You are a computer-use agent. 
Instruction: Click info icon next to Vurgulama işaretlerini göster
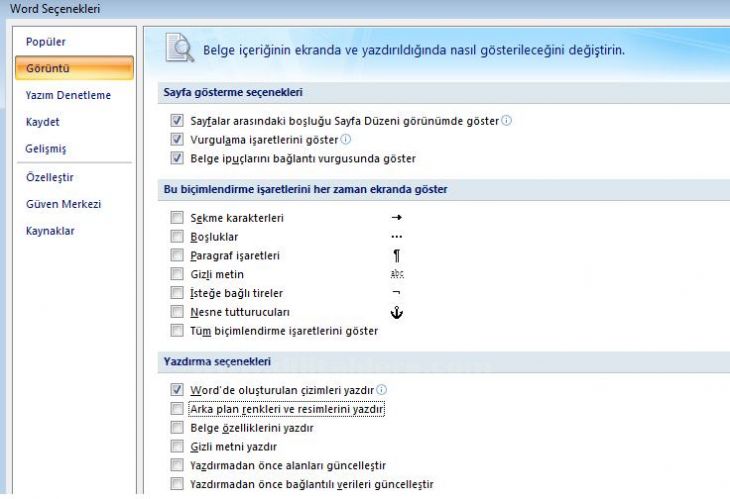click(x=346, y=139)
